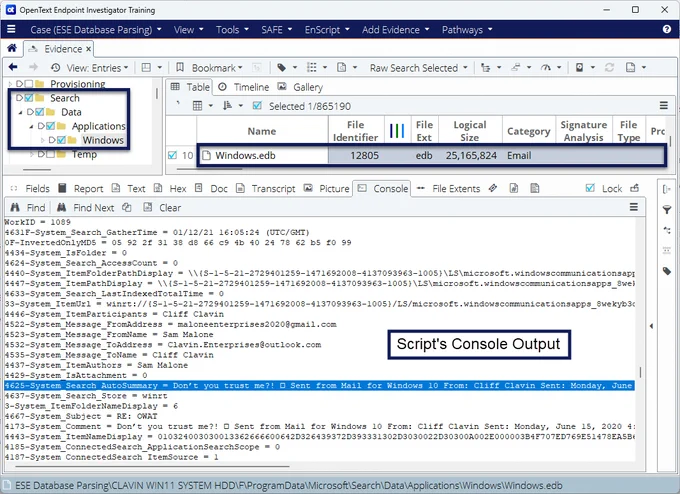
Task: Select the highlighted System_Search_AutoSummary console line
Action: (x=319, y=386)
